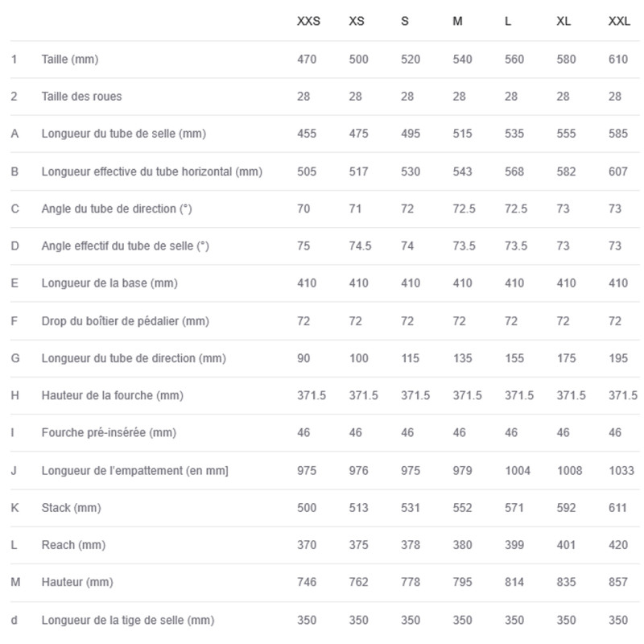
Task: Click the 795 Hauteur value for M
Action: [x=462, y=582]
